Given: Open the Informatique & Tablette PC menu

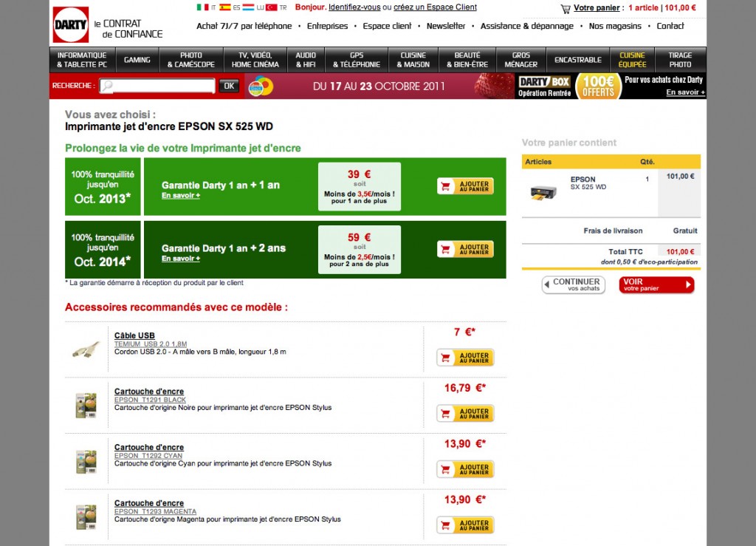Looking at the screenshot, I should [x=82, y=60].
